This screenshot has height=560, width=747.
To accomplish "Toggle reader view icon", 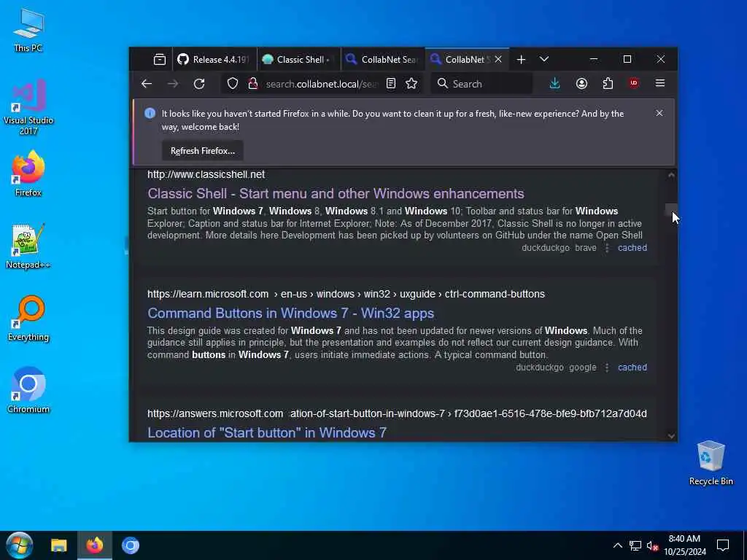I will tap(391, 84).
